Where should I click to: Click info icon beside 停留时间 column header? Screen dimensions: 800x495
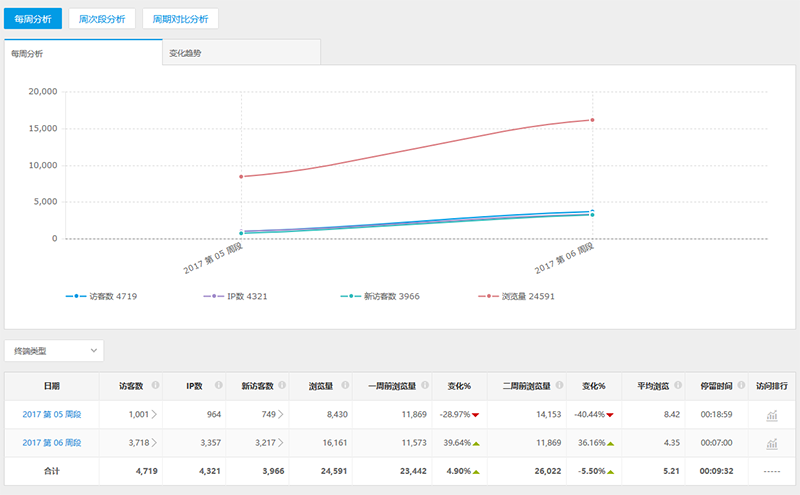coord(739,386)
